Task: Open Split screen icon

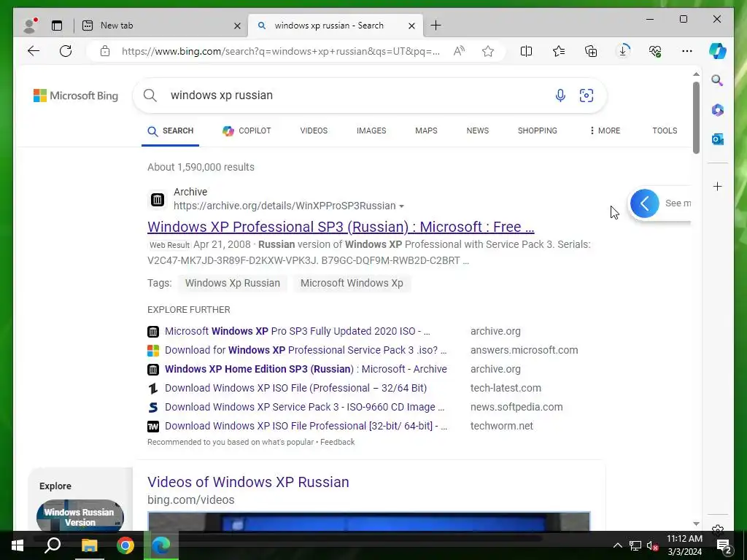Action: (527, 51)
